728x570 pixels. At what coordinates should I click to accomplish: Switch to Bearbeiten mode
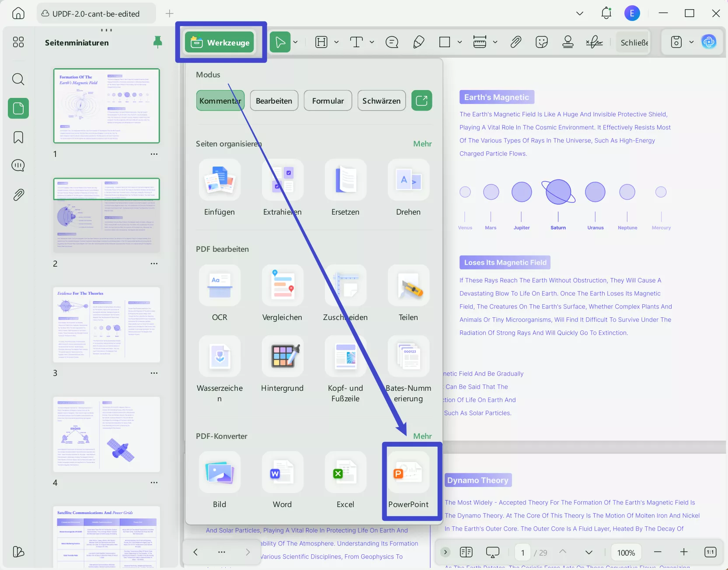[x=274, y=101]
